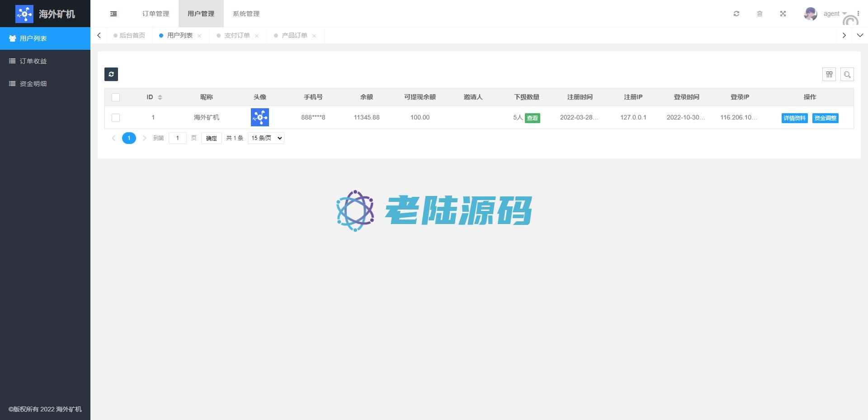This screenshot has height=420, width=868.
Task: Switch to the 订单管理 top menu
Action: [x=156, y=14]
